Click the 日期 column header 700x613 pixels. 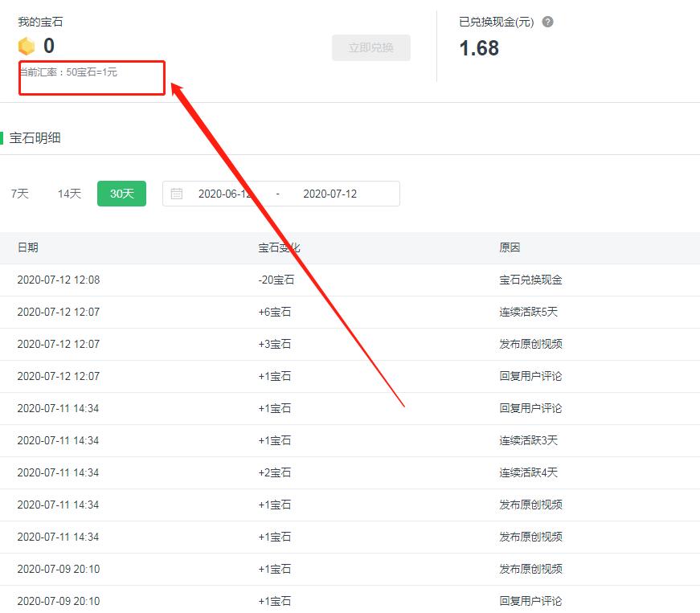[28, 247]
